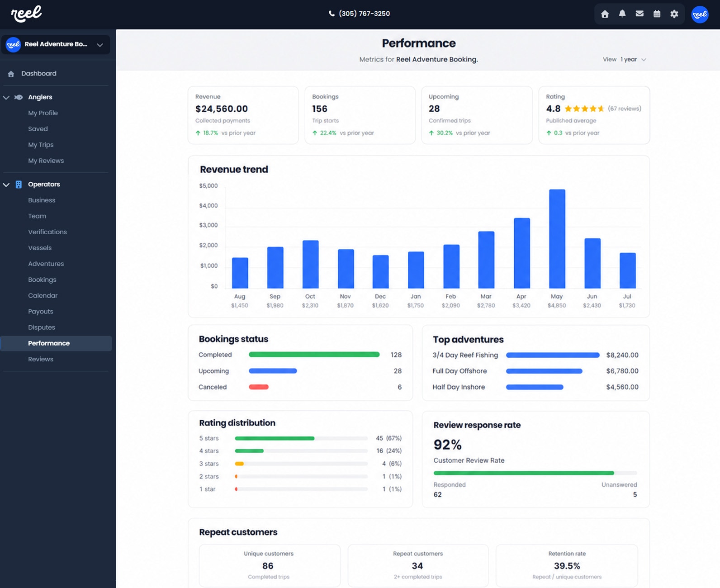Open Vessels in sidebar
This screenshot has width=720, height=588.
[40, 248]
